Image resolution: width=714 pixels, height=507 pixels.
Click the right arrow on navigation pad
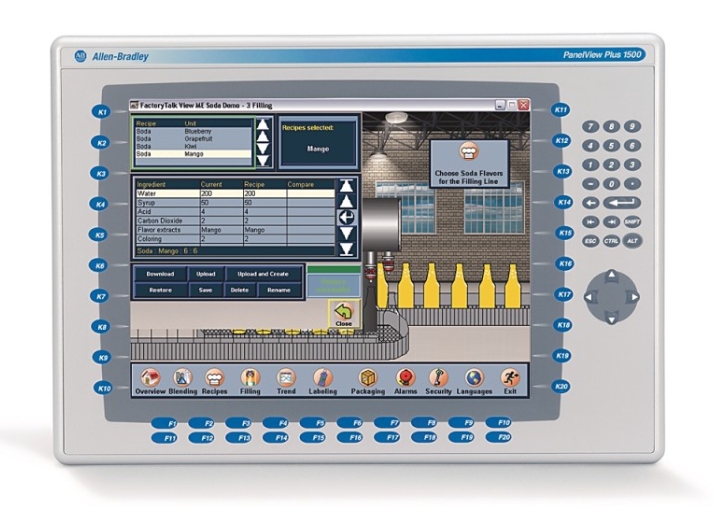click(634, 297)
